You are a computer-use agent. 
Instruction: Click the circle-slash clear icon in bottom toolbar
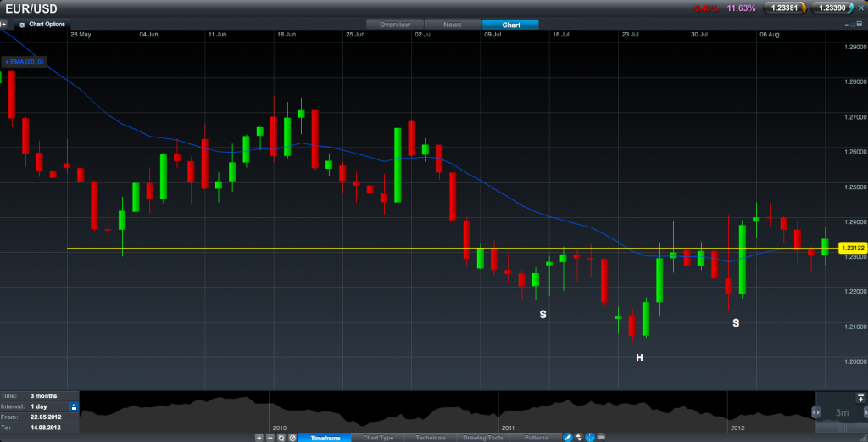click(x=292, y=437)
